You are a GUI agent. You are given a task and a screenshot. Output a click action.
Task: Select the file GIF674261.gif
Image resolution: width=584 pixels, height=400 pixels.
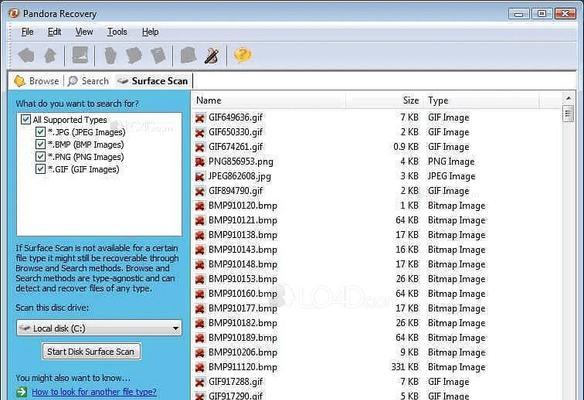click(235, 147)
